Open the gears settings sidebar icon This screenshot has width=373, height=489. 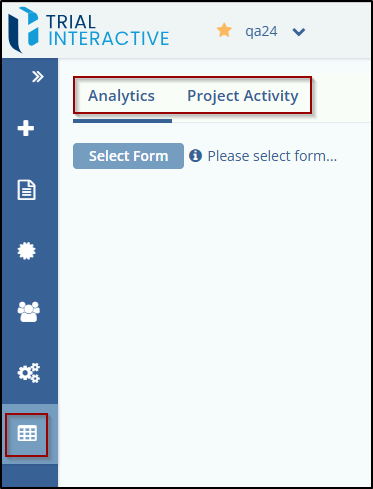[29, 373]
